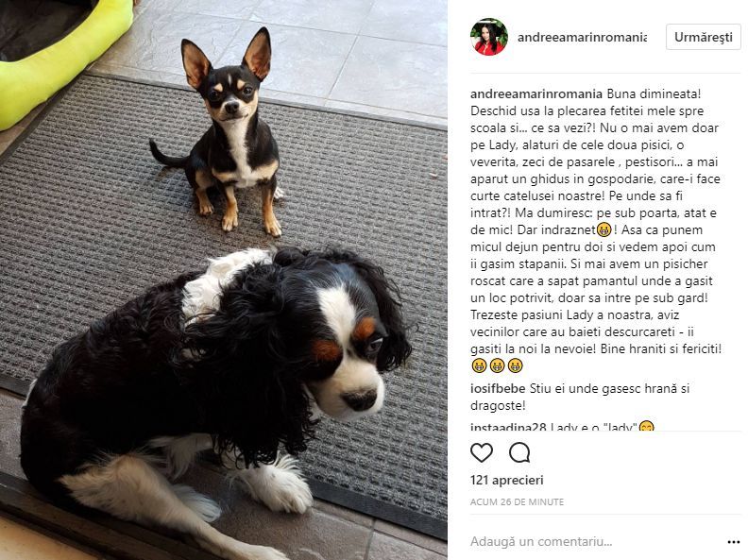Open andreeamarinromania username in header
This screenshot has height=560, width=748.
[x=582, y=37]
